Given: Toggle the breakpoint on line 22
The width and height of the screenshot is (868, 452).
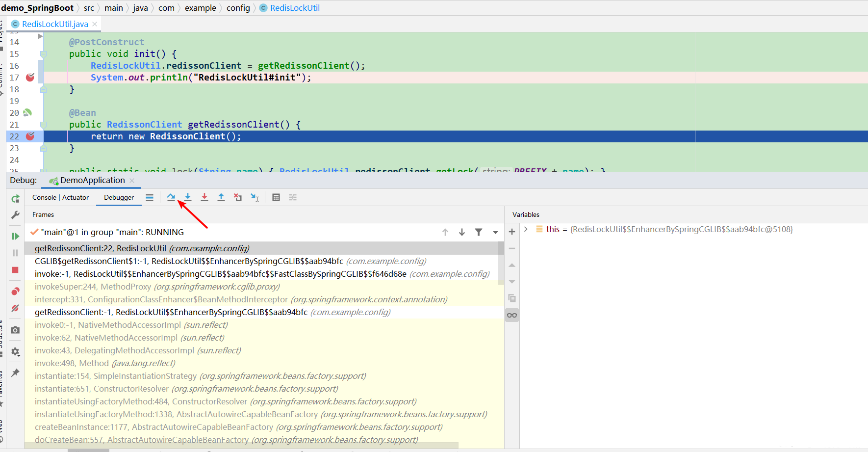Looking at the screenshot, I should point(30,136).
